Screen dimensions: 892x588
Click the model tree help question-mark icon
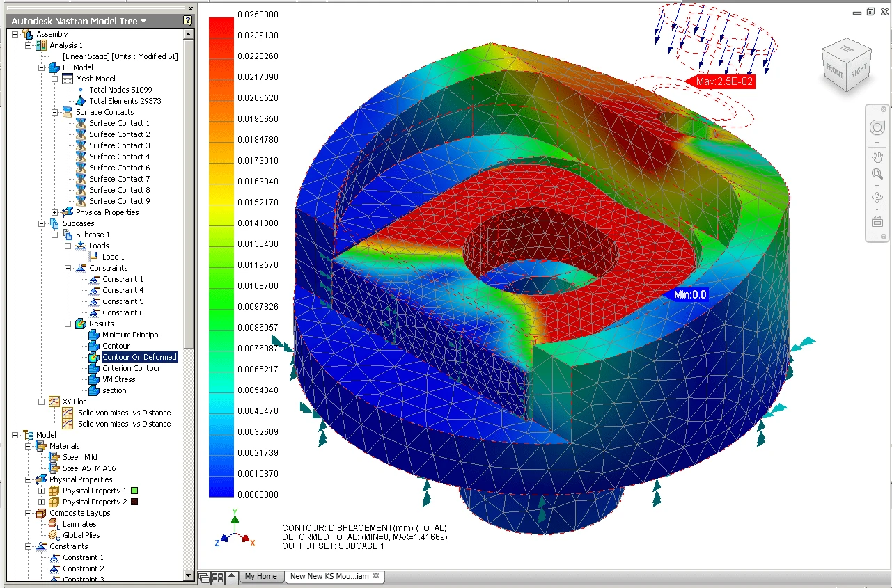tap(187, 21)
